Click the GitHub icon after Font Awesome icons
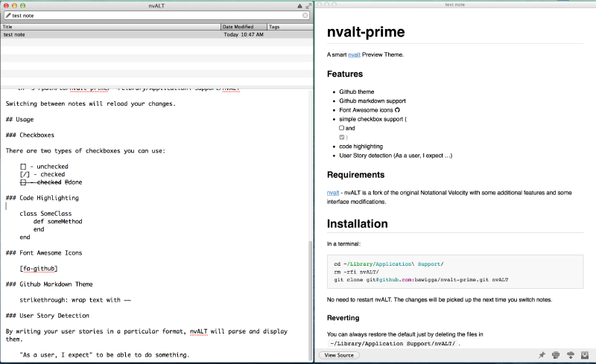The width and height of the screenshot is (596, 364). click(397, 110)
